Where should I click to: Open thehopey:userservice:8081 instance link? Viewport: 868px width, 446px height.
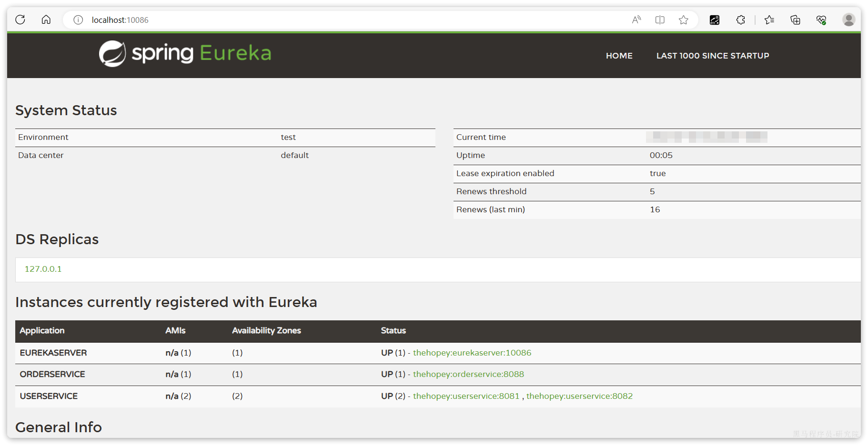(x=466, y=396)
